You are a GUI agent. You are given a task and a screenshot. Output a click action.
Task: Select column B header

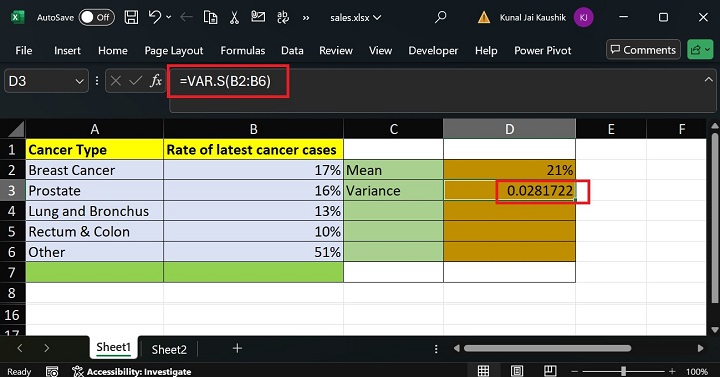(x=253, y=129)
